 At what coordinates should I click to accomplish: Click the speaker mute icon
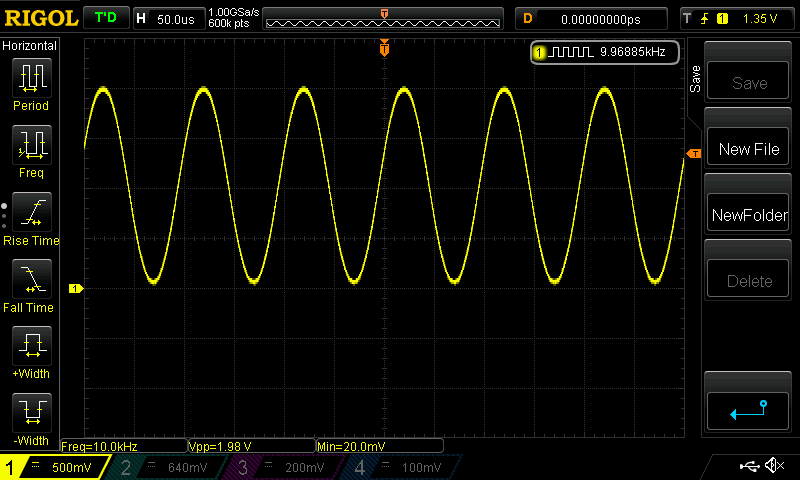773,466
